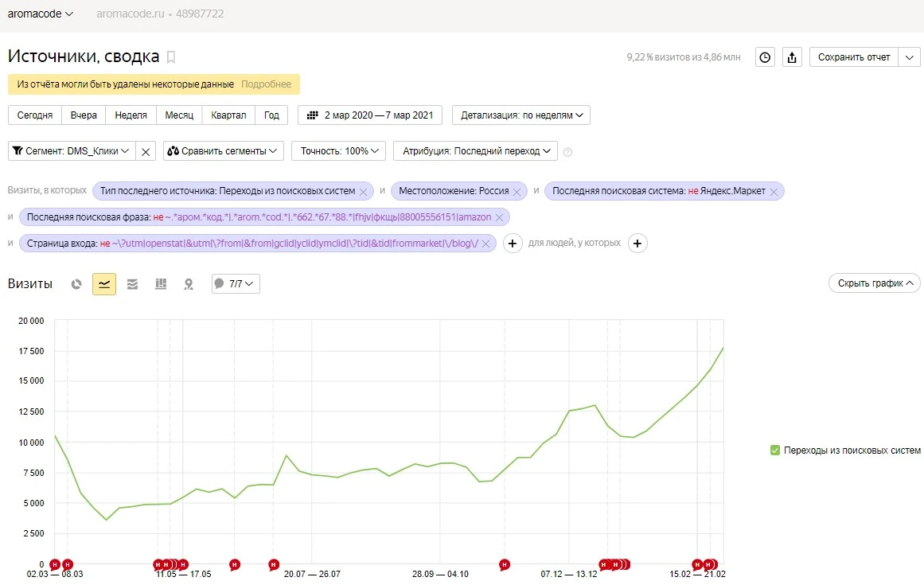Open the 'Подробнее' link in warning
This screenshot has width=924, height=585.
point(266,84)
